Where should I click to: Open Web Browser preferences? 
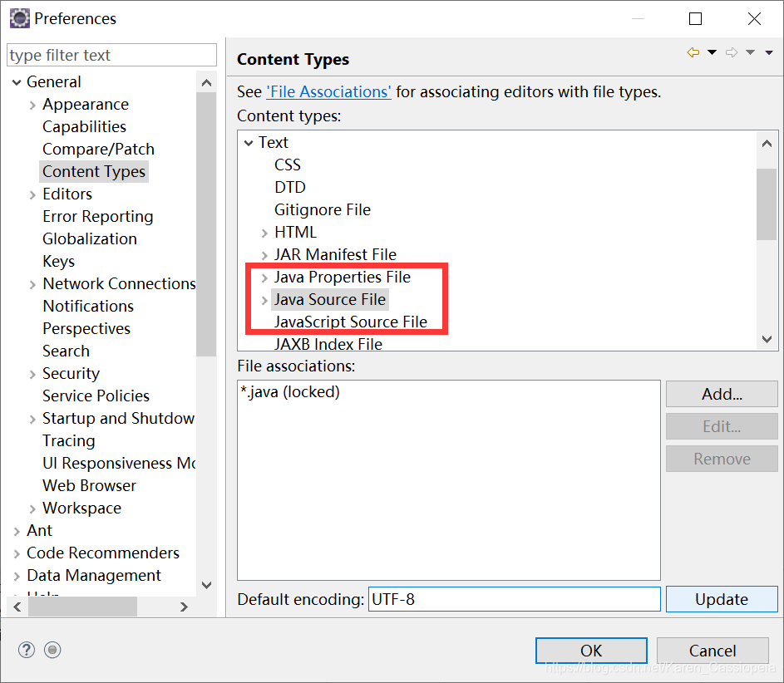89,485
